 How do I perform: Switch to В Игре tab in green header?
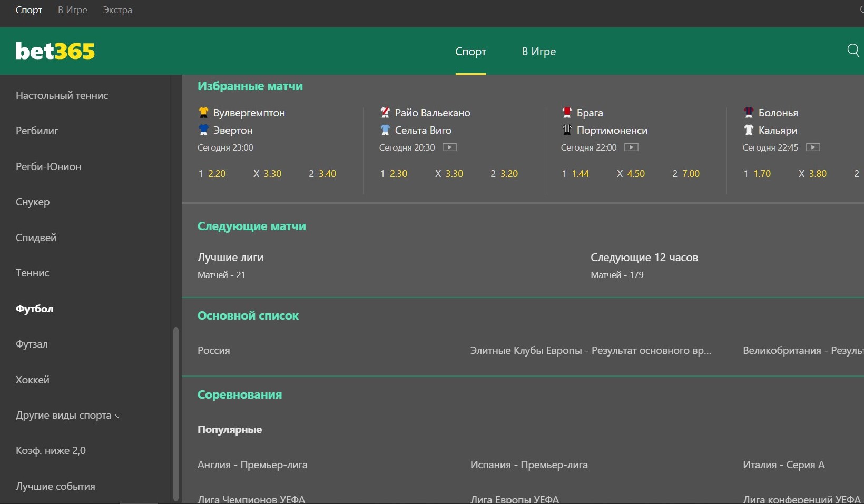539,52
